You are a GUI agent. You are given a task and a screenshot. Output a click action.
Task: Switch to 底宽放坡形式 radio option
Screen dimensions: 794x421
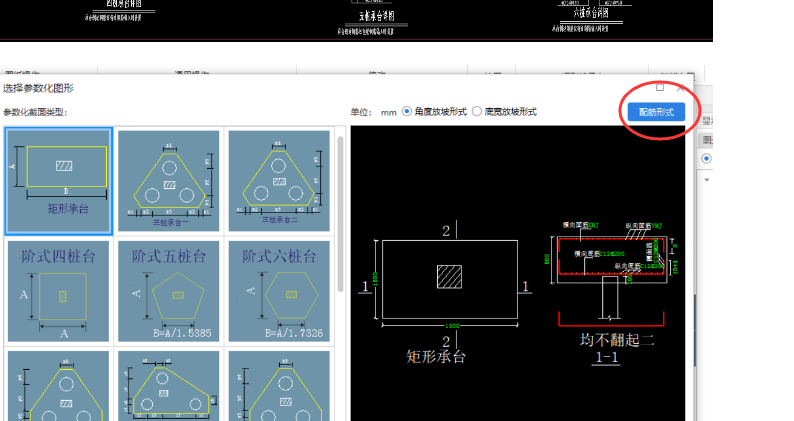477,111
